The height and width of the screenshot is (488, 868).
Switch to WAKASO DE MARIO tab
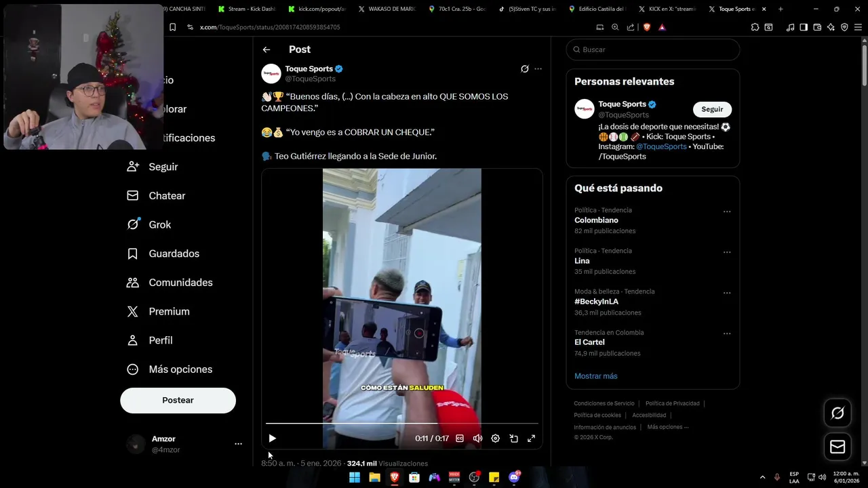[387, 9]
